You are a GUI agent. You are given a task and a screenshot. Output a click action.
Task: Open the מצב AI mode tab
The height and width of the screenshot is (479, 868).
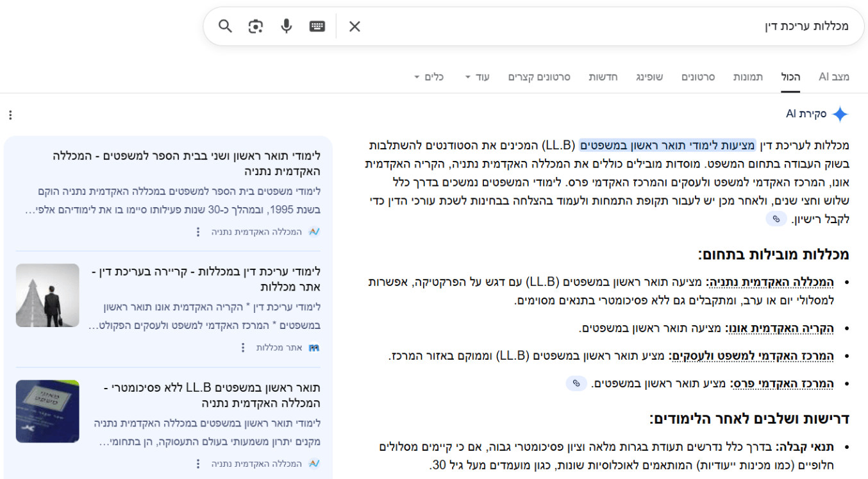(x=833, y=77)
